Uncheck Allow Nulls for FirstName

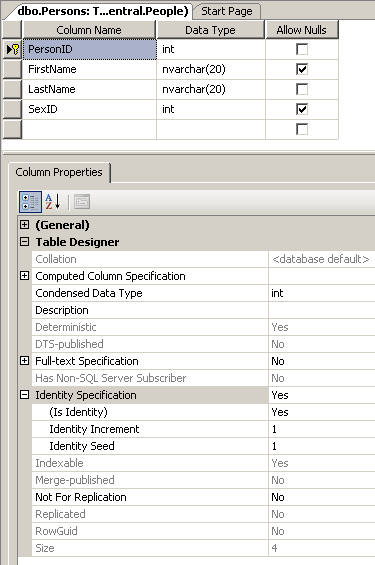(x=302, y=69)
